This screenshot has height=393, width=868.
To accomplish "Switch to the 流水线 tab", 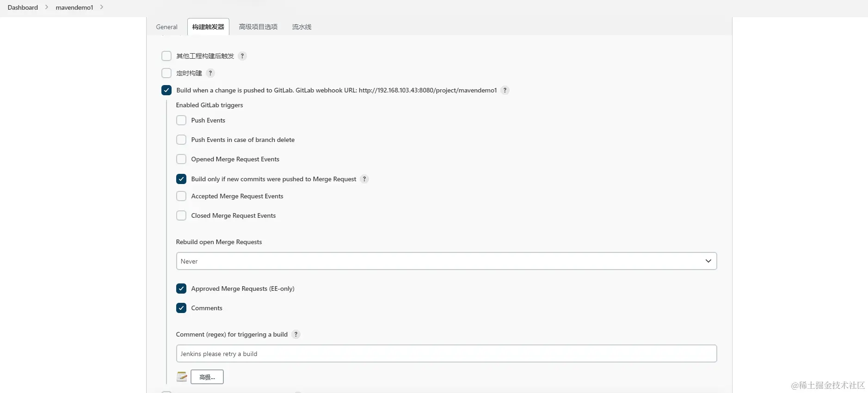I will [302, 27].
